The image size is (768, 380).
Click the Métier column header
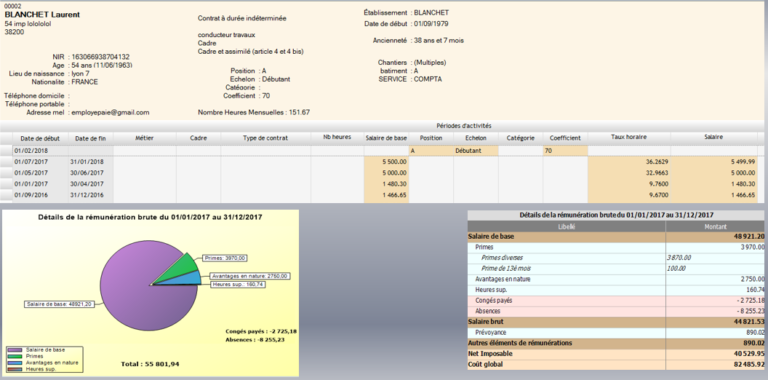(x=144, y=138)
